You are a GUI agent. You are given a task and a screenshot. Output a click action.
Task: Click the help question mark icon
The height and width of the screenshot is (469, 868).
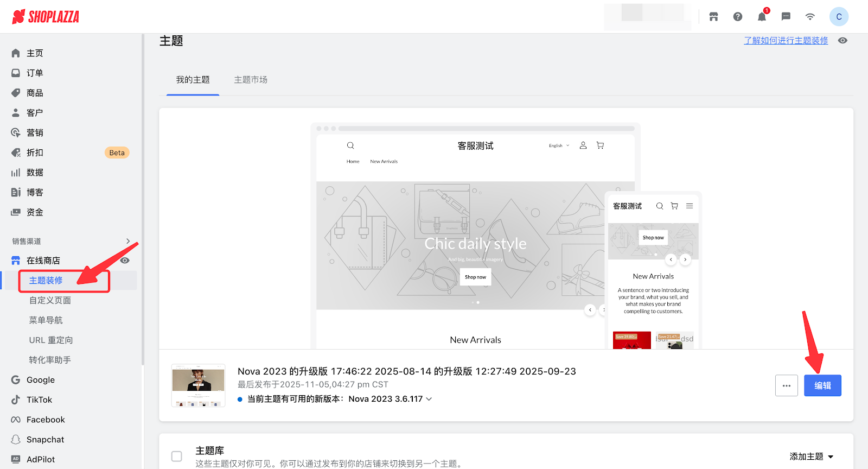coord(738,17)
